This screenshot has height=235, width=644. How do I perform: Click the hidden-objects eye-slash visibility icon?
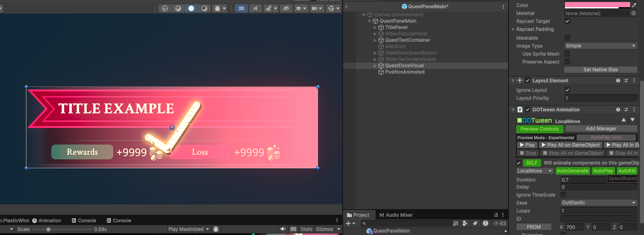pos(286,8)
